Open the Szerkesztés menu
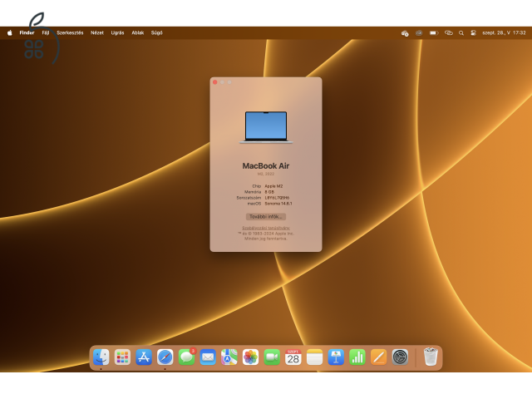Image resolution: width=532 pixels, height=399 pixels. (x=70, y=33)
